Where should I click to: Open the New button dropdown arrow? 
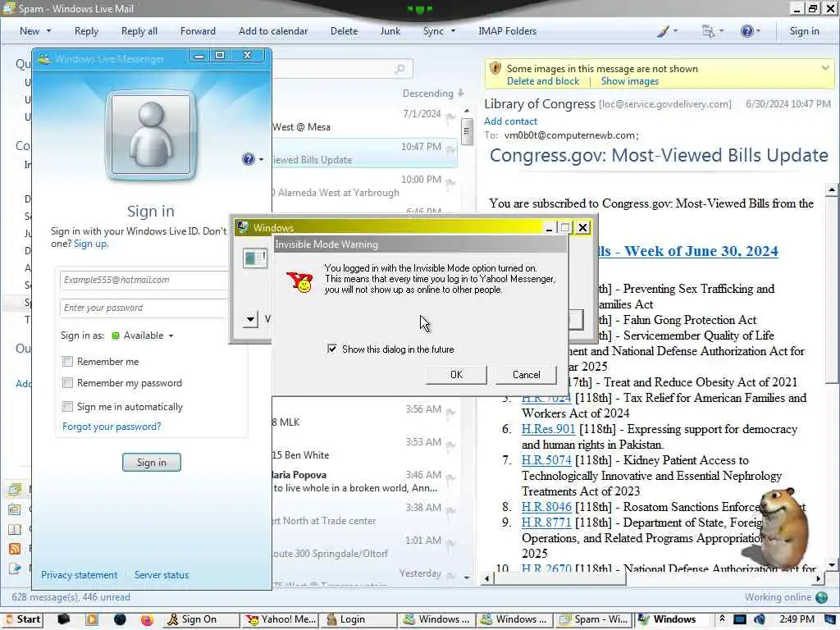[48, 31]
